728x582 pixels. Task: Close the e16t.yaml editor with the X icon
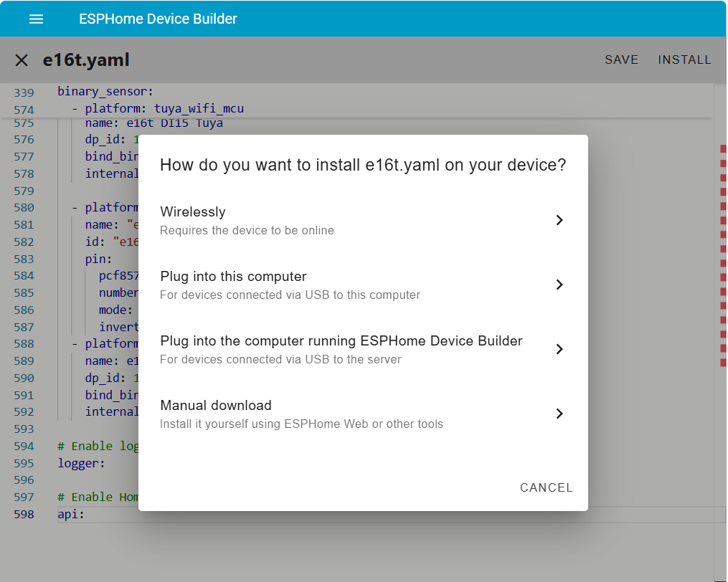[x=22, y=60]
